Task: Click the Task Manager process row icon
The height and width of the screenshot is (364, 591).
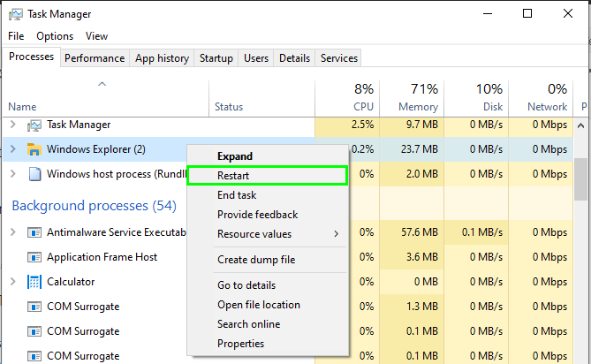Action: pyautogui.click(x=34, y=125)
